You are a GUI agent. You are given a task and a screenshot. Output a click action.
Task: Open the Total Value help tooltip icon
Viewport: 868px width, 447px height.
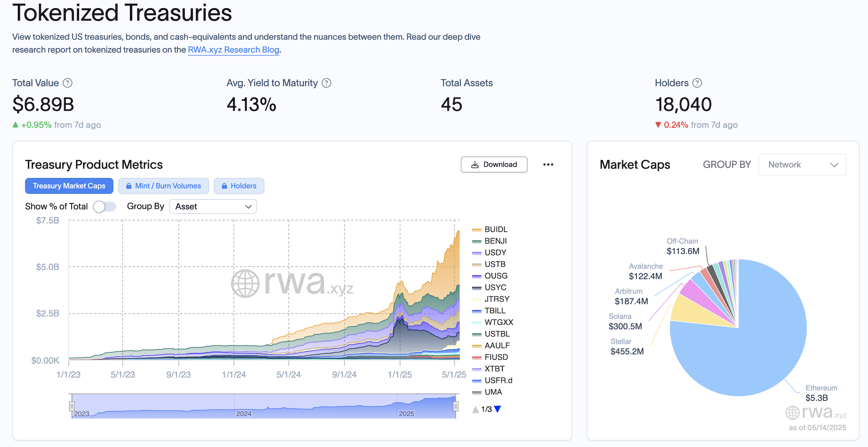click(x=68, y=83)
